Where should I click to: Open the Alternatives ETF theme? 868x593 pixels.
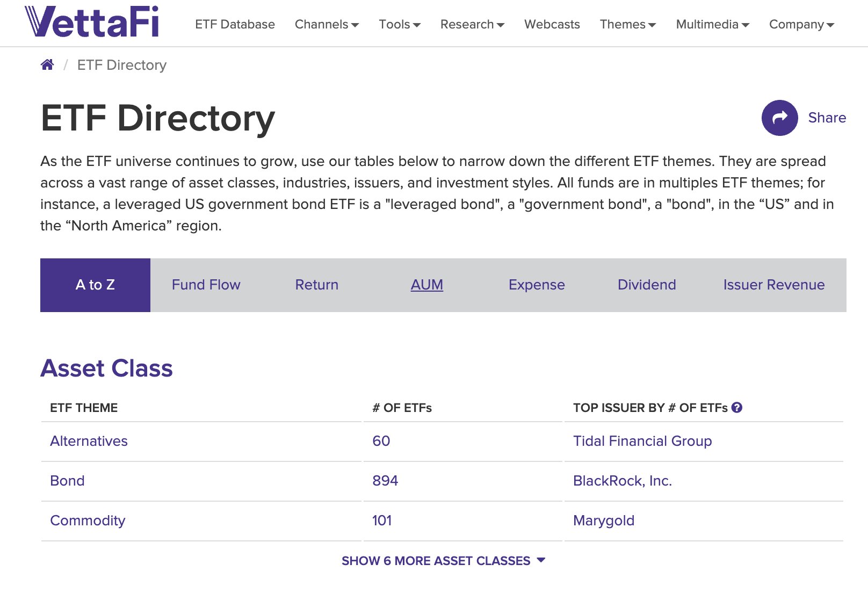pyautogui.click(x=89, y=441)
